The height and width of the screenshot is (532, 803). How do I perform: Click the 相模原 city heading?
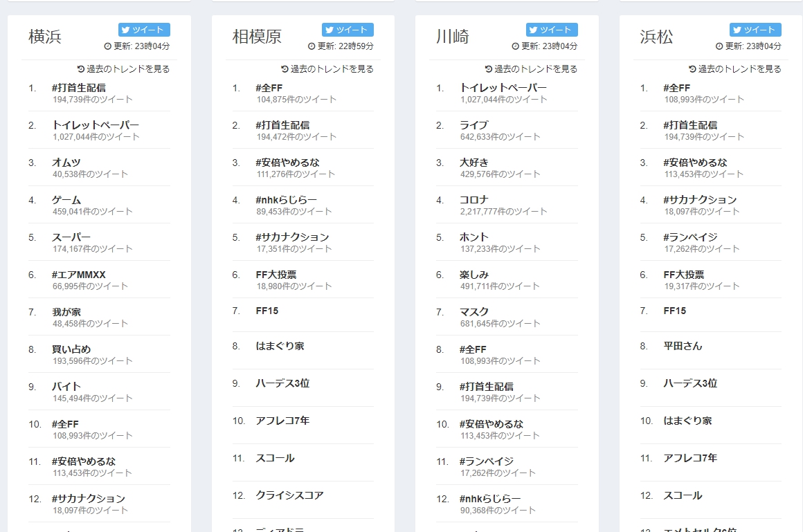click(x=257, y=37)
